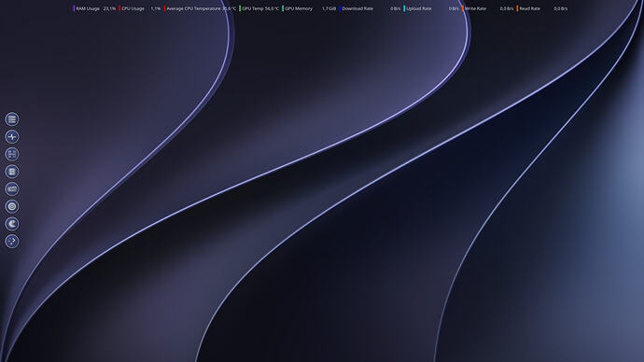Click the pulse/sparkle dock icon

coord(12,136)
